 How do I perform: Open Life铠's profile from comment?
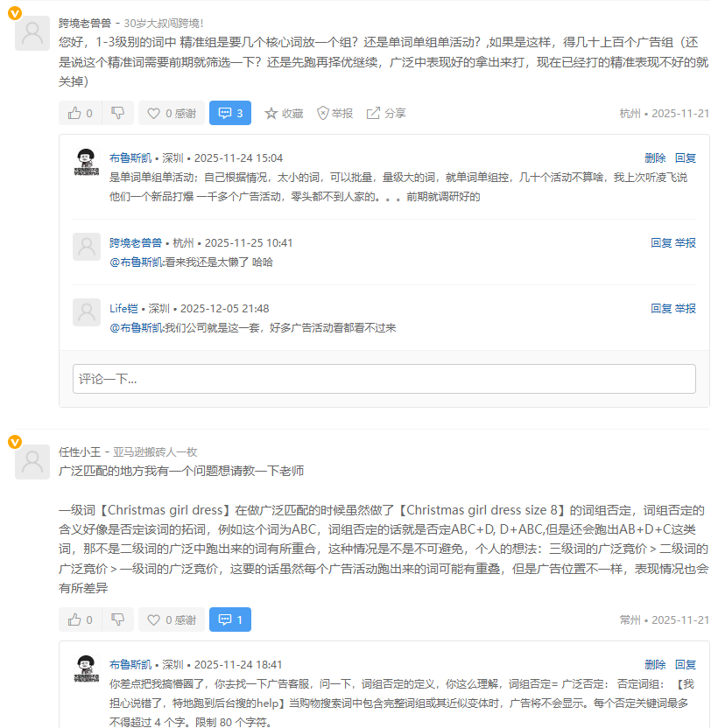click(x=123, y=309)
